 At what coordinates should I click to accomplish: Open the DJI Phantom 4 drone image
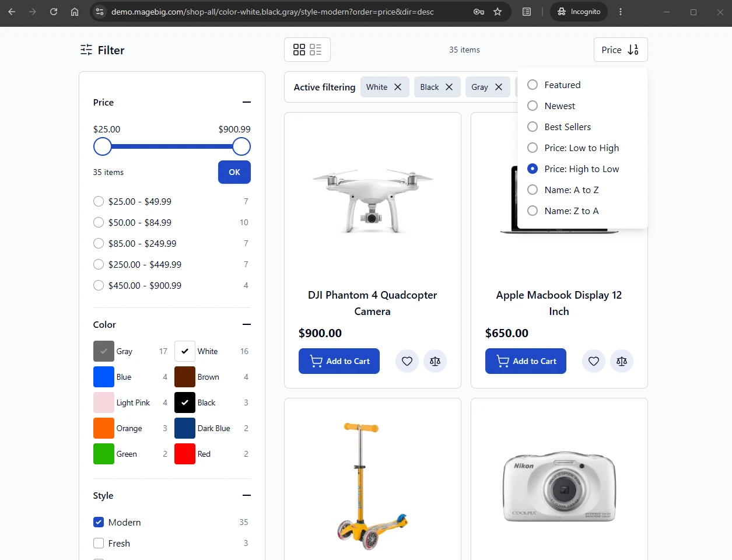[373, 200]
